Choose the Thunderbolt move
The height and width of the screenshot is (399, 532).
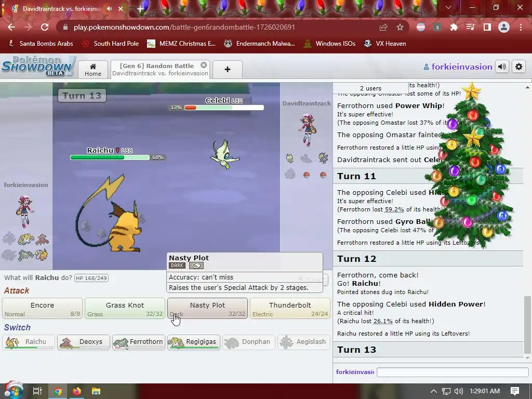point(290,309)
